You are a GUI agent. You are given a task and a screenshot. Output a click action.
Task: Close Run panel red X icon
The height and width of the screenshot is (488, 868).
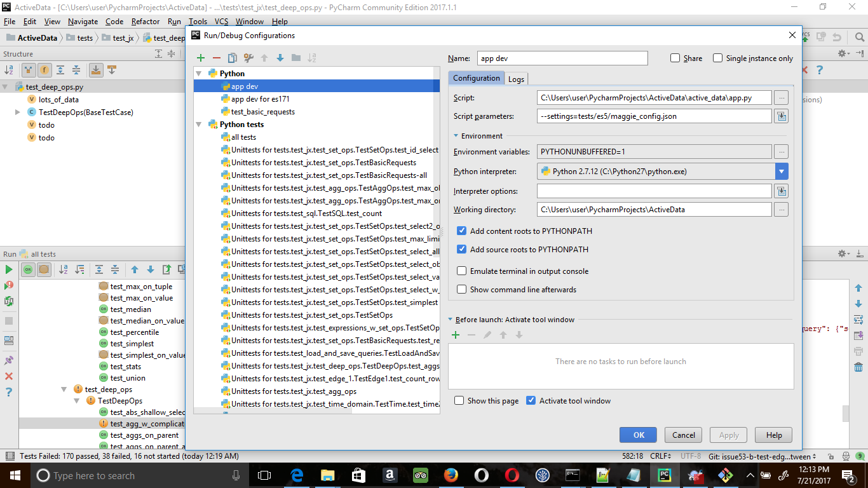[x=9, y=376]
